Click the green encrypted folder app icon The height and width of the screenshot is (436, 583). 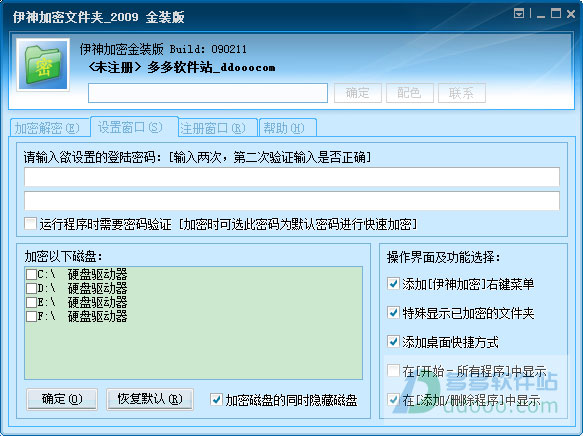pos(43,65)
